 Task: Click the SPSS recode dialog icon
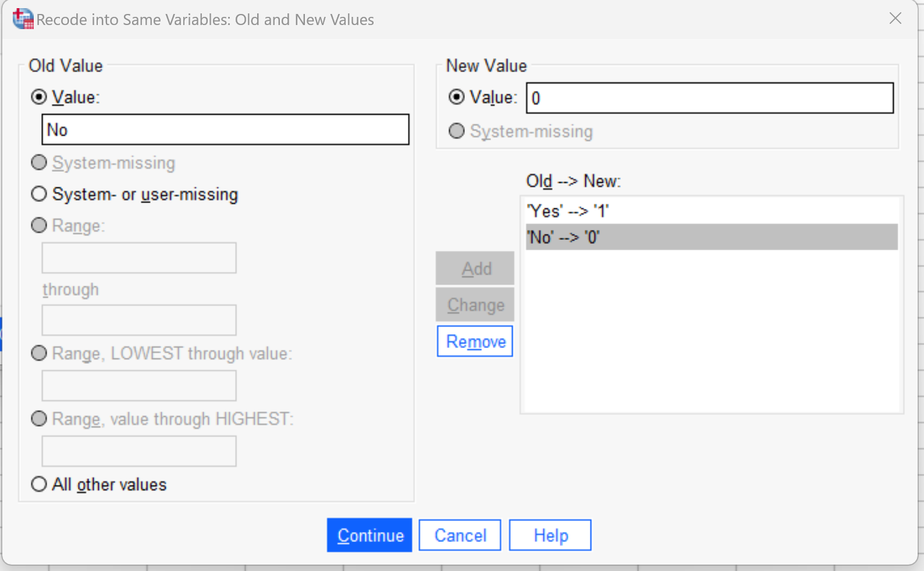[22, 19]
